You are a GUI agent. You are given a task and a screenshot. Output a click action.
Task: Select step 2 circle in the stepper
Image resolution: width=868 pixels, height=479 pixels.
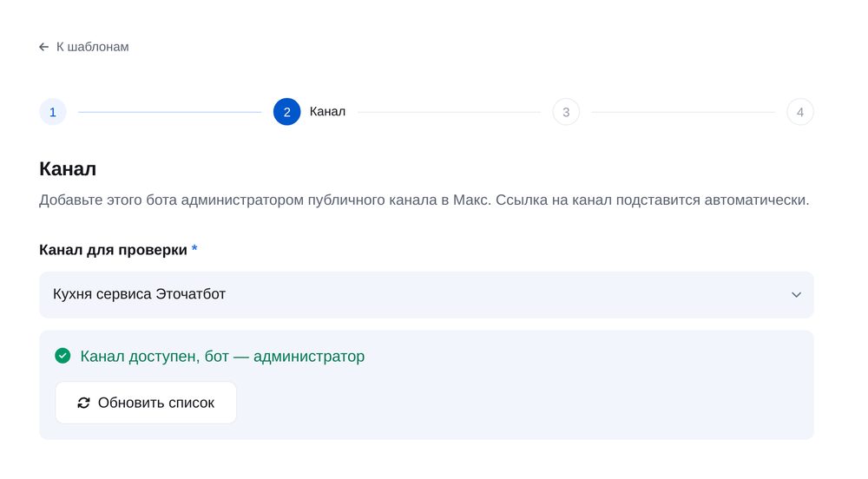(x=286, y=112)
